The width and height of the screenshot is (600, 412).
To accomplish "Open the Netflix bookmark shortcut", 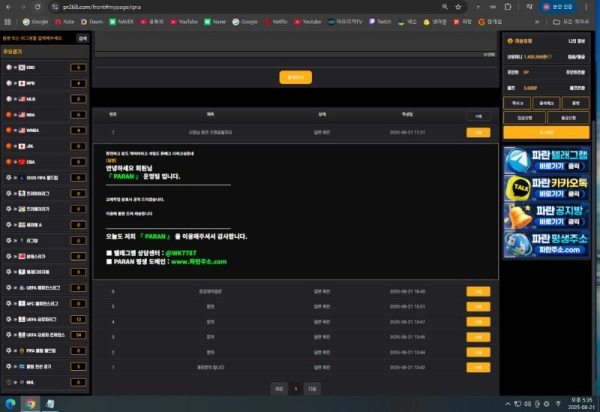I will [276, 20].
